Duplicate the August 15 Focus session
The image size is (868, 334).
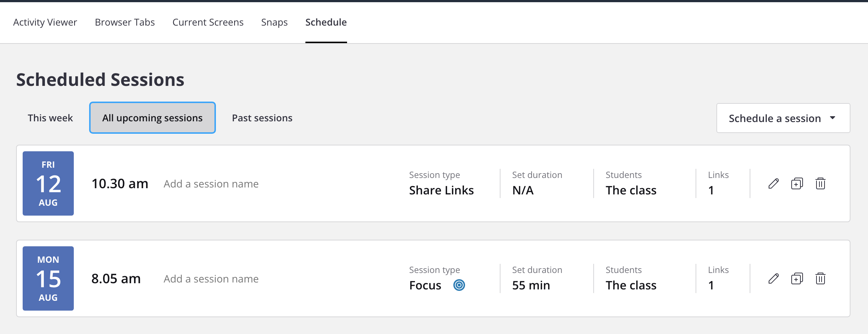pos(797,278)
